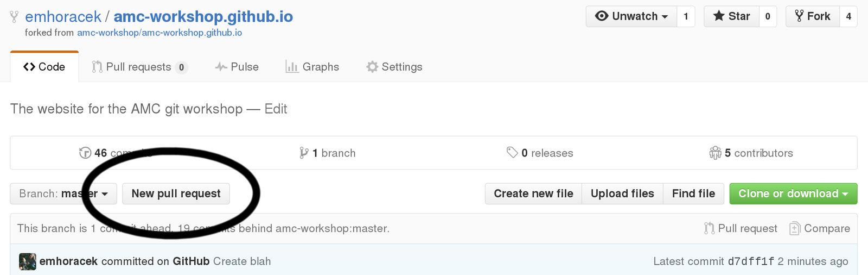View the 0 releases page

pos(540,153)
